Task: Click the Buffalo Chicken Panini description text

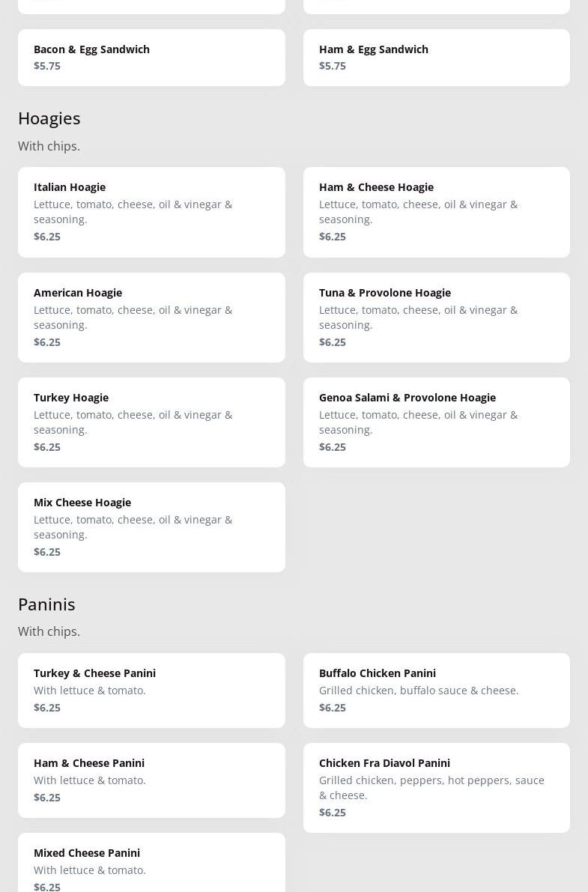Action: coord(418,691)
